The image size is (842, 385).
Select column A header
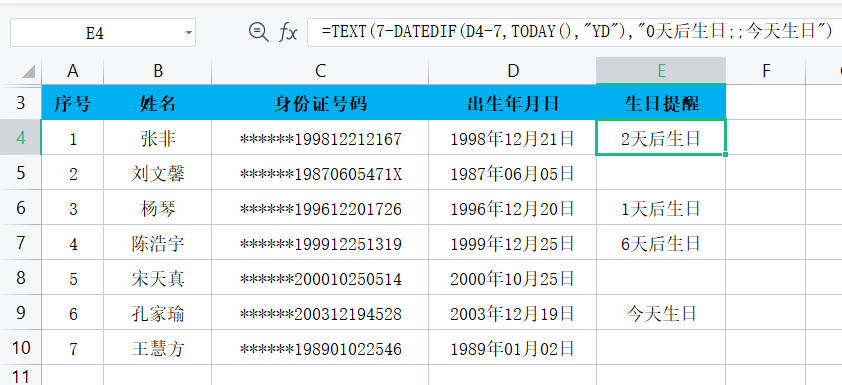click(x=73, y=71)
